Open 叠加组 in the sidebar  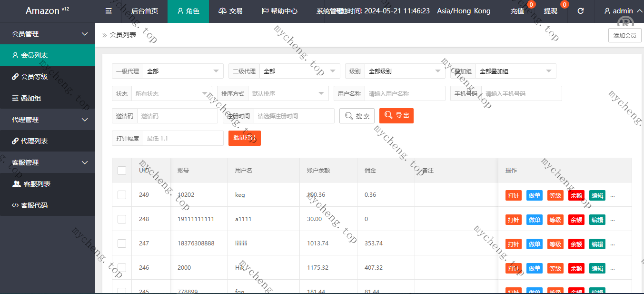[30, 98]
